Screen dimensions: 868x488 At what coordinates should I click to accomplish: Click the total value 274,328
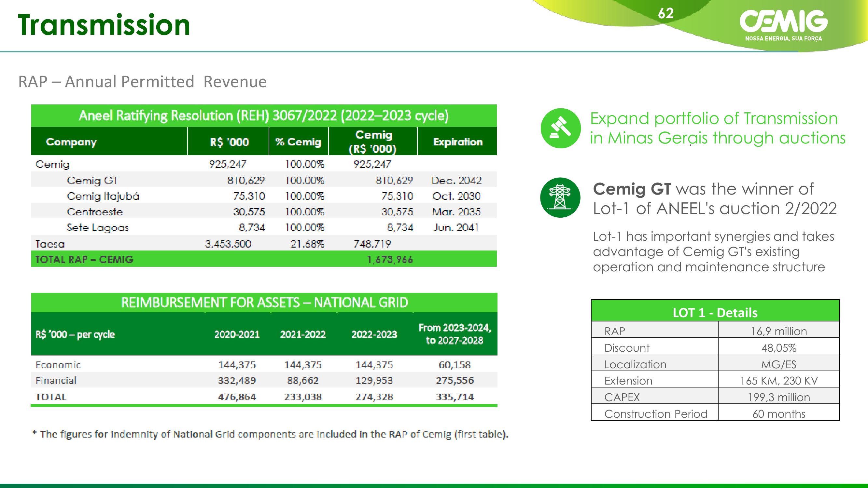(x=374, y=397)
